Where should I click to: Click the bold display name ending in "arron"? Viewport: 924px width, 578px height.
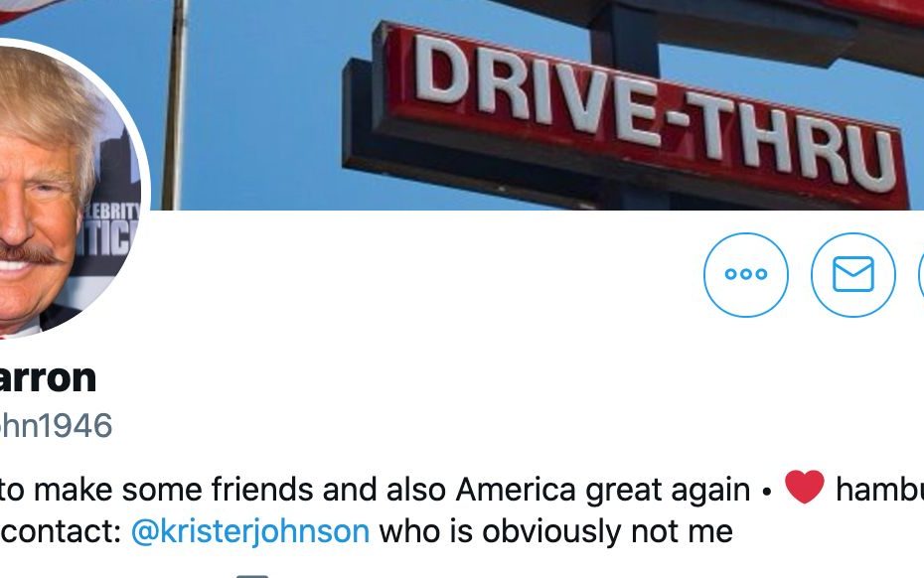click(x=47, y=378)
